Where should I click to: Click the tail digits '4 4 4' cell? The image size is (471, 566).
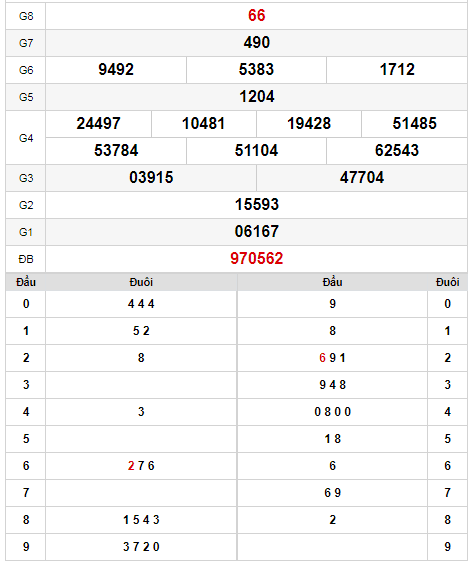pyautogui.click(x=141, y=304)
